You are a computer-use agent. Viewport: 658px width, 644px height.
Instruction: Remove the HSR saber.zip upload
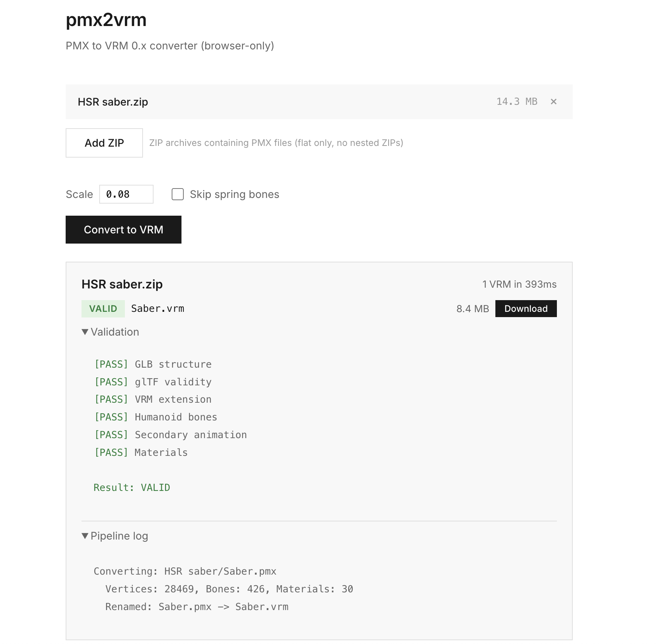553,101
